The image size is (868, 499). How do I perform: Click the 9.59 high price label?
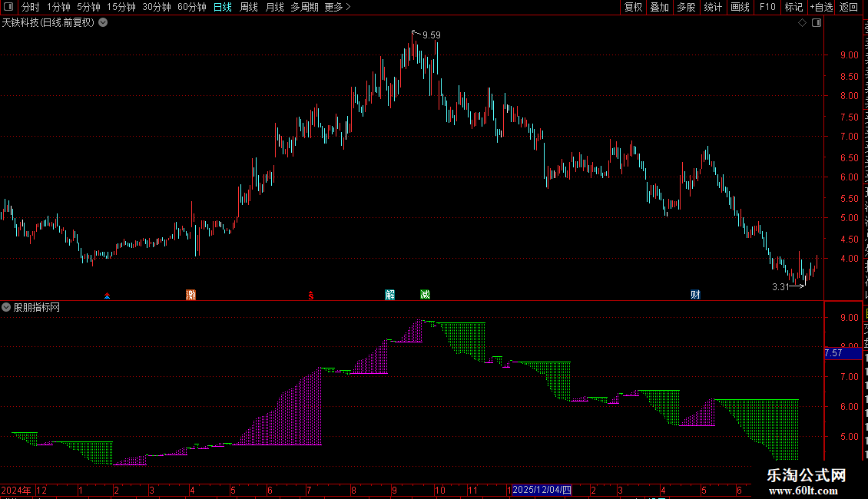pos(431,35)
